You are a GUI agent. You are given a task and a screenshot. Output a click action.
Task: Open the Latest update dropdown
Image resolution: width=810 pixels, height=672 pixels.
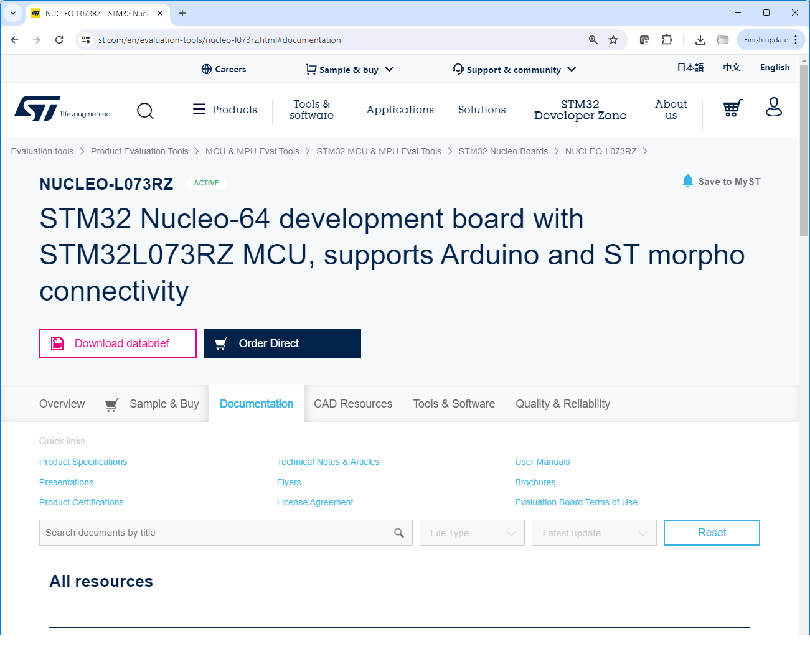click(593, 533)
